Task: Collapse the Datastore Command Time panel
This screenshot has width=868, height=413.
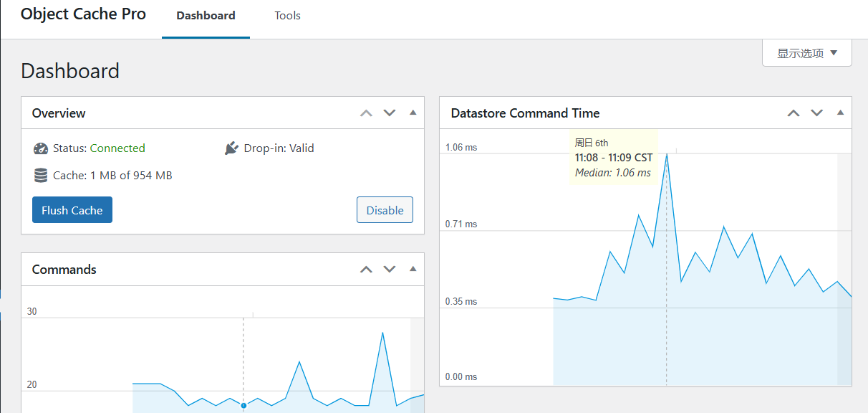Action: coord(840,113)
